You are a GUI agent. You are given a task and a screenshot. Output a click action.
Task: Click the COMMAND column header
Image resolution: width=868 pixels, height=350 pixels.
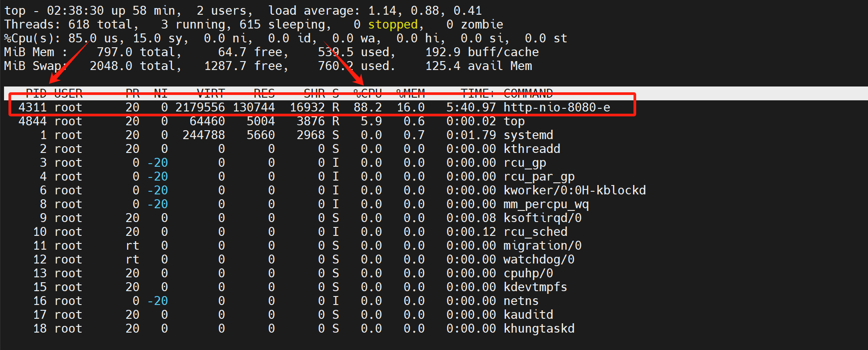528,93
